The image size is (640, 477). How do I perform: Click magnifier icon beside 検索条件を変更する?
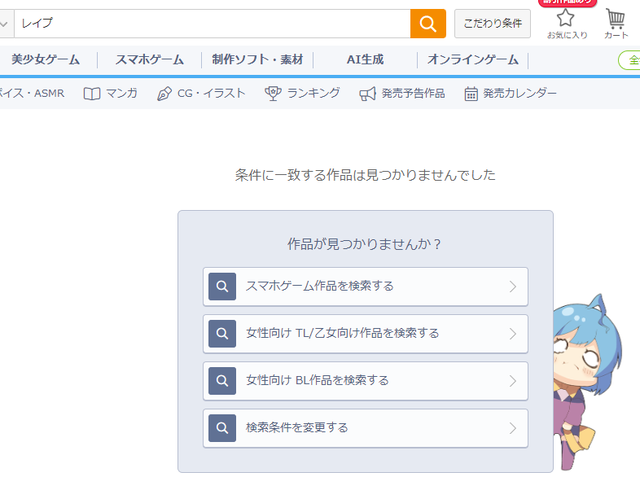pos(222,428)
